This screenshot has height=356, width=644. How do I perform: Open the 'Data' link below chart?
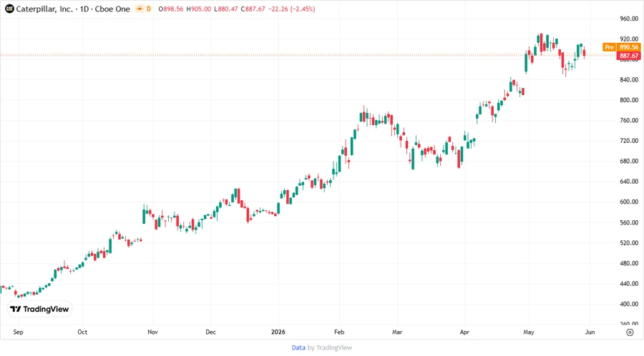pyautogui.click(x=298, y=347)
